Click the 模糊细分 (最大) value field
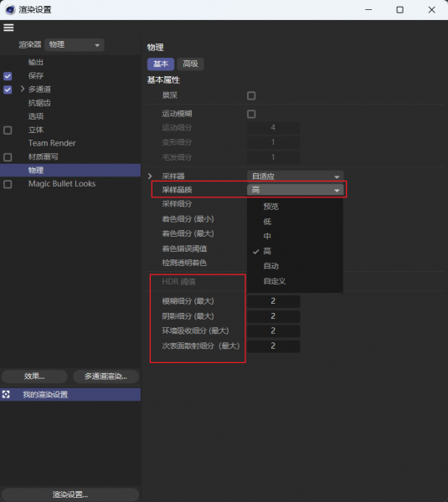Image resolution: width=448 pixels, height=502 pixels. (x=273, y=301)
